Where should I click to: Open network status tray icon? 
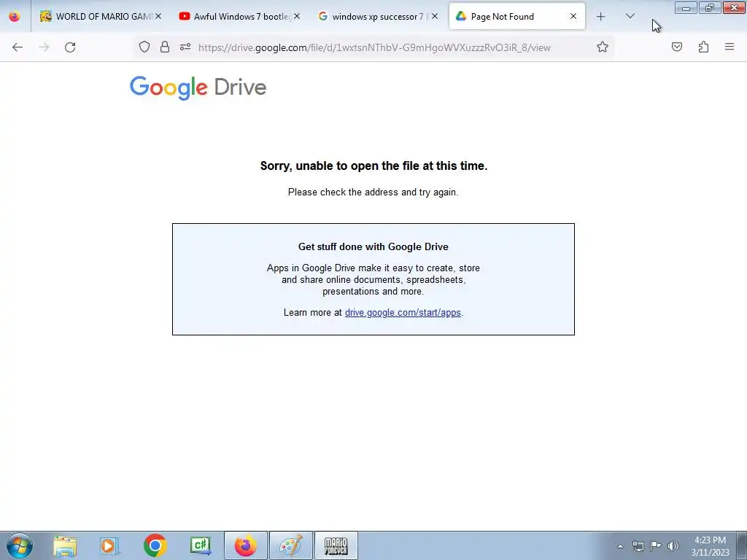point(638,546)
